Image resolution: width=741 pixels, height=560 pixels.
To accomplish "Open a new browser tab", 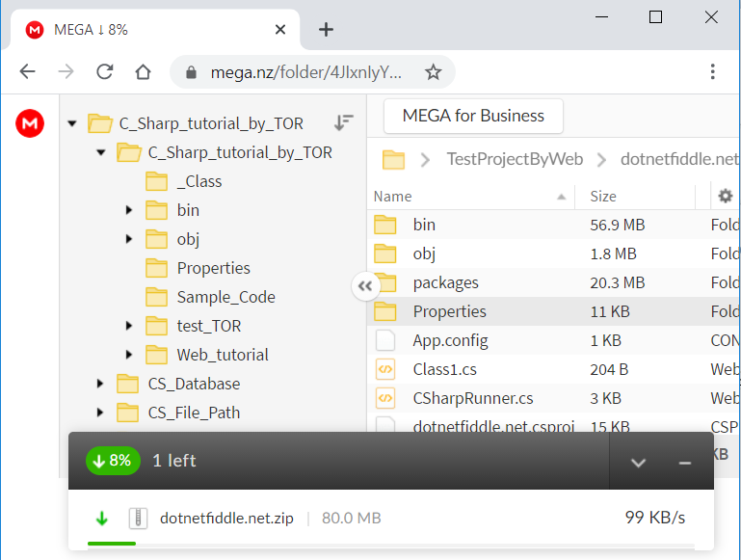I will click(x=326, y=30).
